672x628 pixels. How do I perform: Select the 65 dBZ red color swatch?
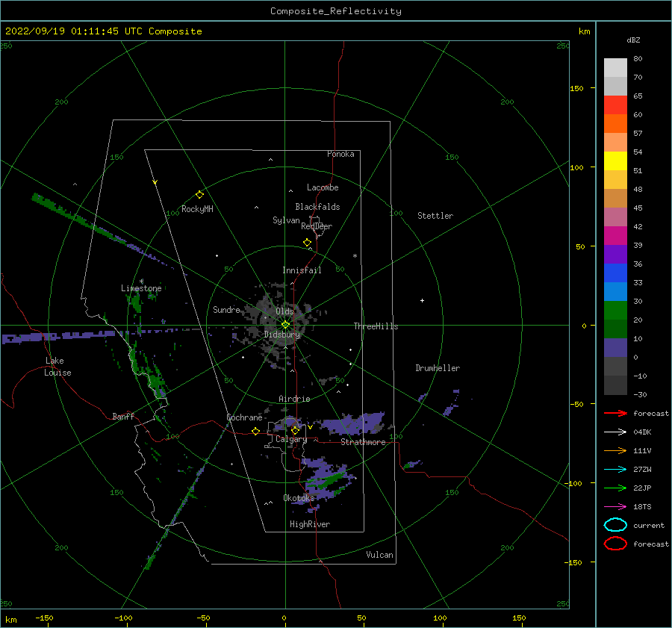click(x=615, y=105)
